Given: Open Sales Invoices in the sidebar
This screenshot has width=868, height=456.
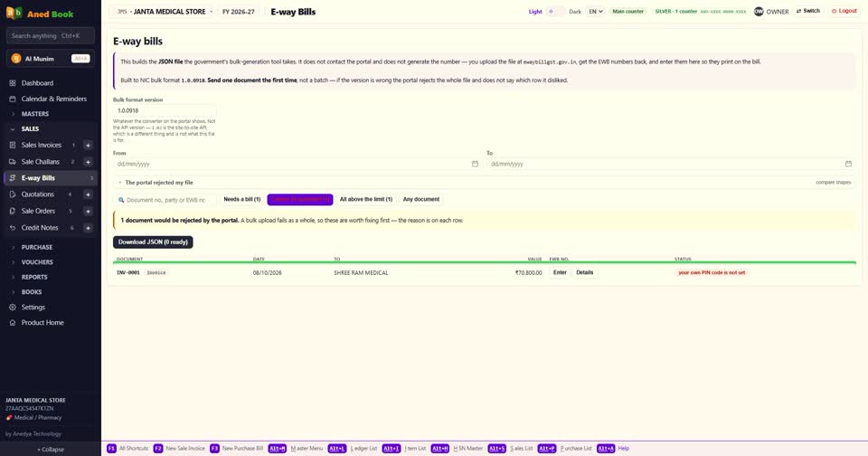Looking at the screenshot, I should (42, 145).
